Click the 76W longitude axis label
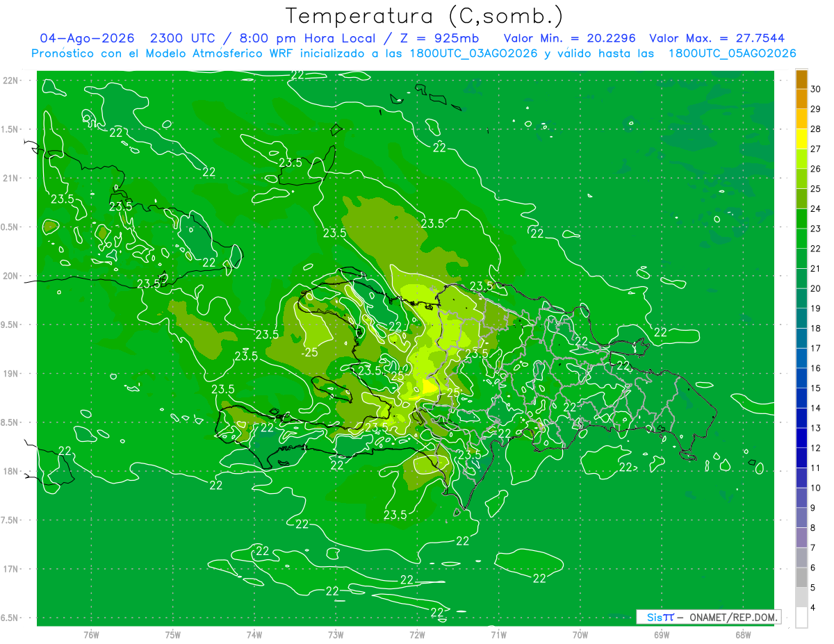834x644 pixels. tap(91, 634)
